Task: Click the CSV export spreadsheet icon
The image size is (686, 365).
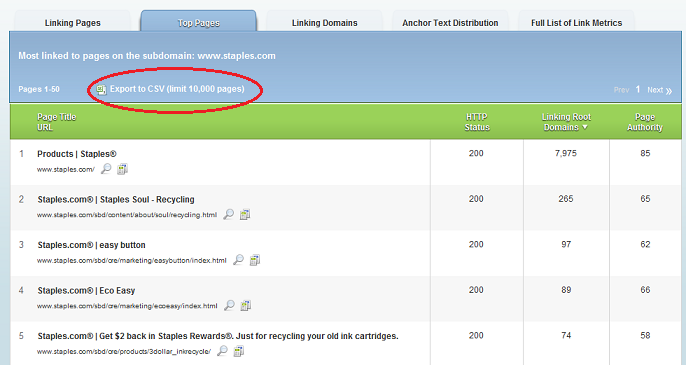Action: point(102,90)
